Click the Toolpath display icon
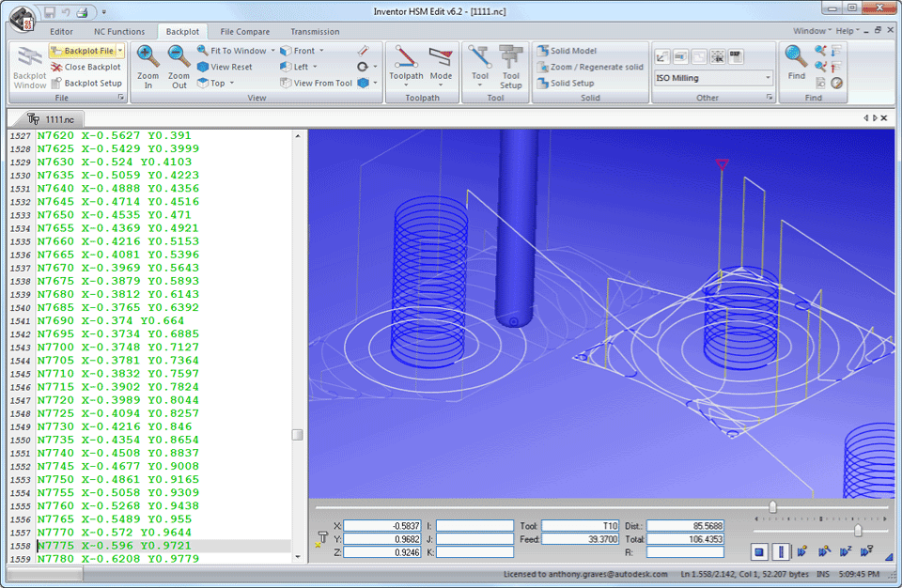Screen dimensions: 902x588 tap(406, 57)
